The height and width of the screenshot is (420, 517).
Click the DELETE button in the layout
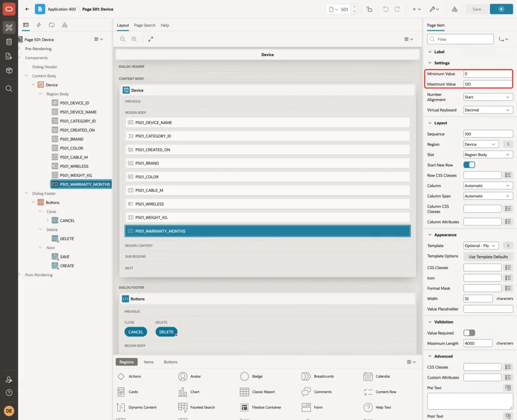166,332
